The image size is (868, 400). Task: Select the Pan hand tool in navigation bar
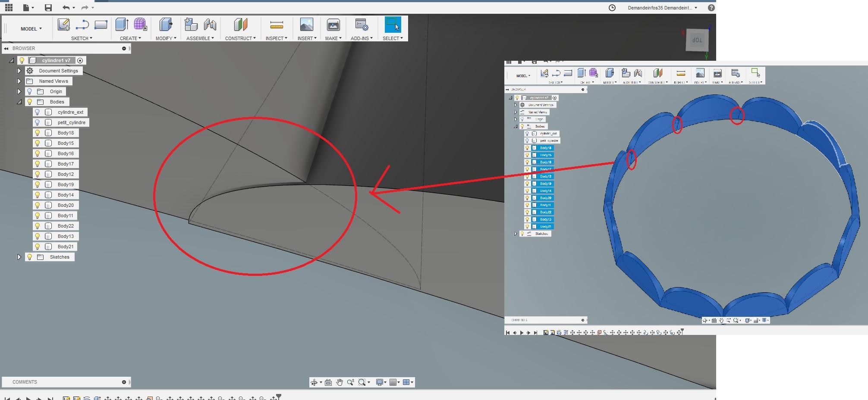340,382
